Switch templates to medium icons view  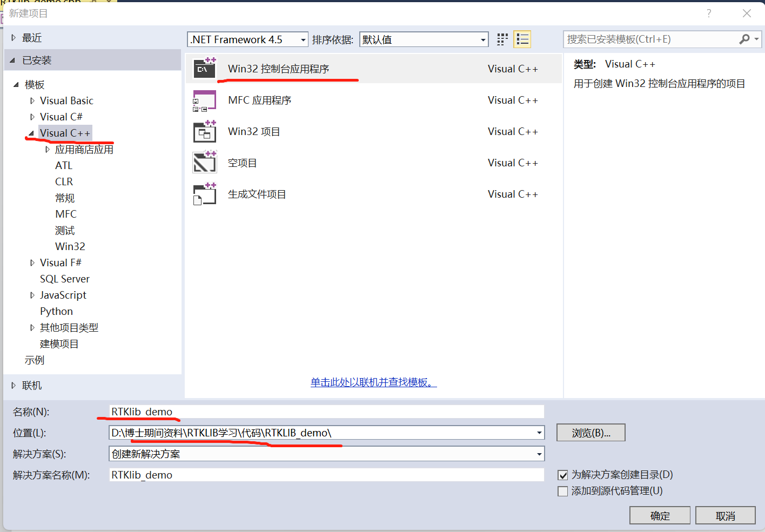501,39
